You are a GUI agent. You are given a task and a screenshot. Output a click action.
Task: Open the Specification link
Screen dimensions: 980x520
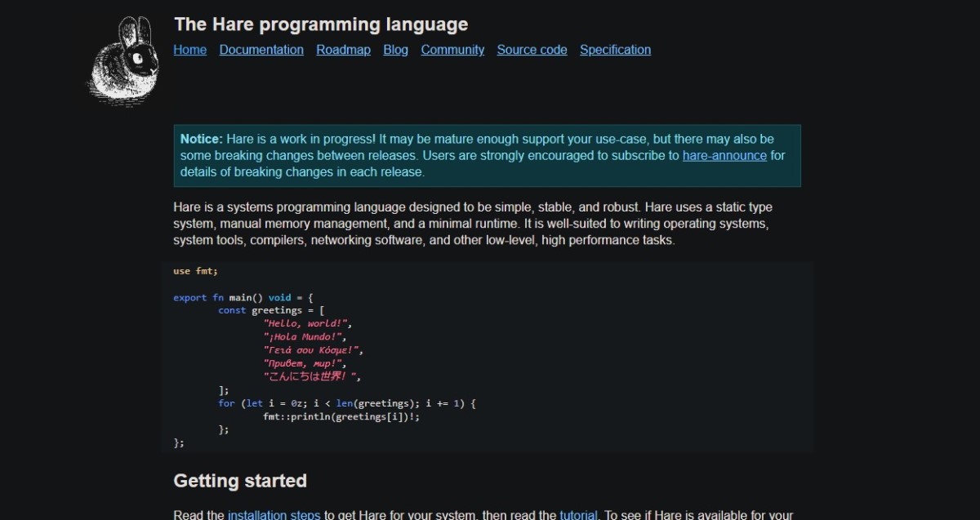pos(615,50)
